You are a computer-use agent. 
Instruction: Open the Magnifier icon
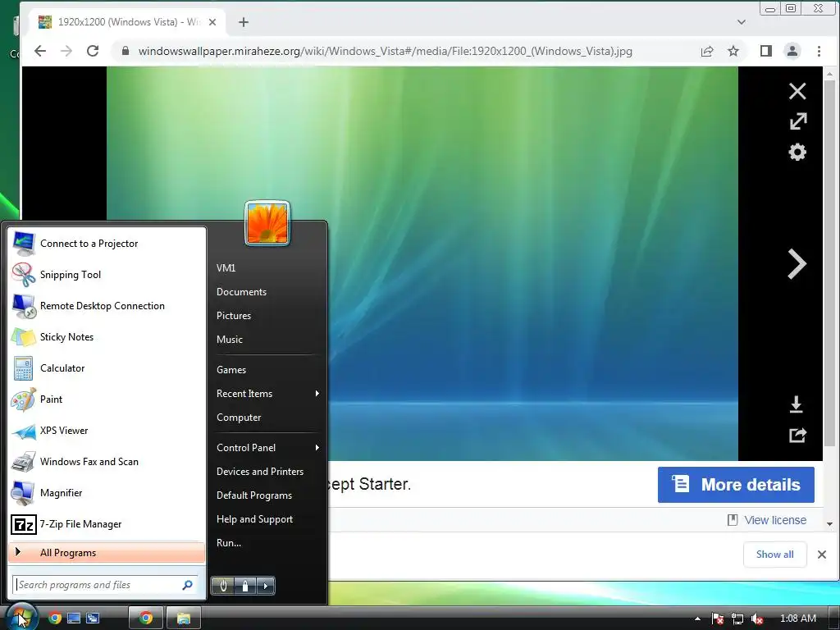coord(24,493)
